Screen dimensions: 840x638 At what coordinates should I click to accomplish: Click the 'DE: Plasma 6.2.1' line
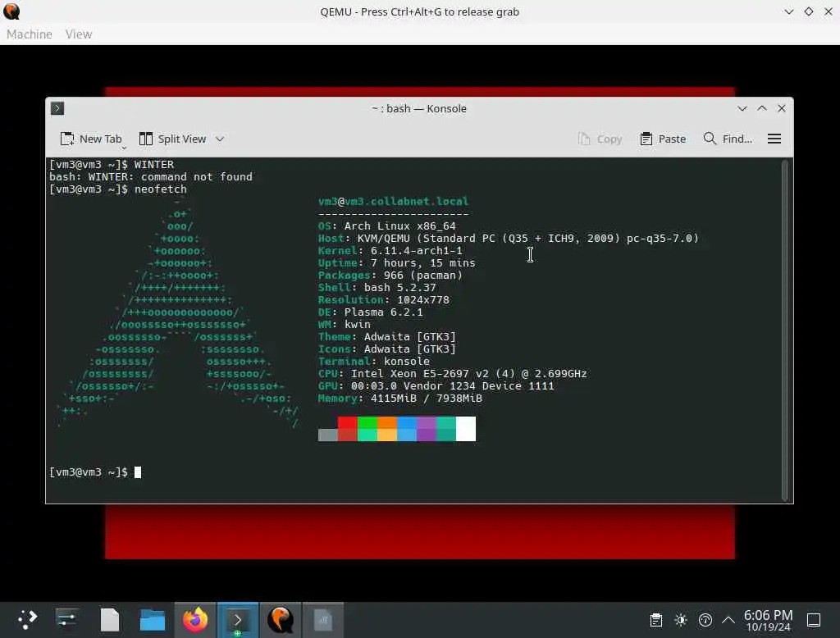coord(370,312)
